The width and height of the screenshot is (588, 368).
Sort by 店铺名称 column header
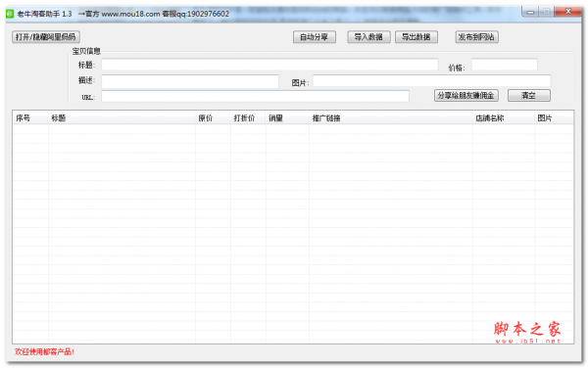pos(504,117)
